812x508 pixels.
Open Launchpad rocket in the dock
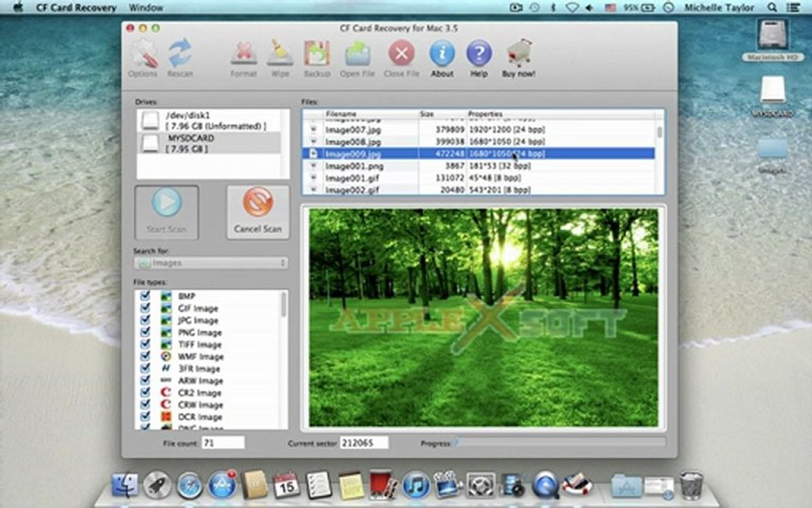point(157,485)
